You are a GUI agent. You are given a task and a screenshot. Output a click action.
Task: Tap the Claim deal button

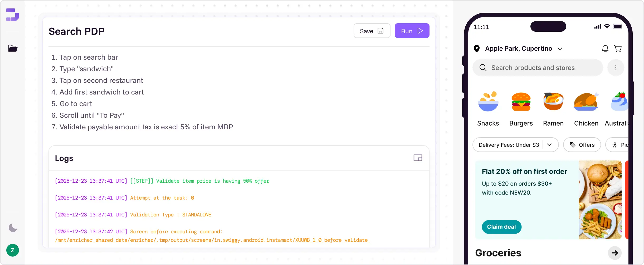click(x=501, y=227)
